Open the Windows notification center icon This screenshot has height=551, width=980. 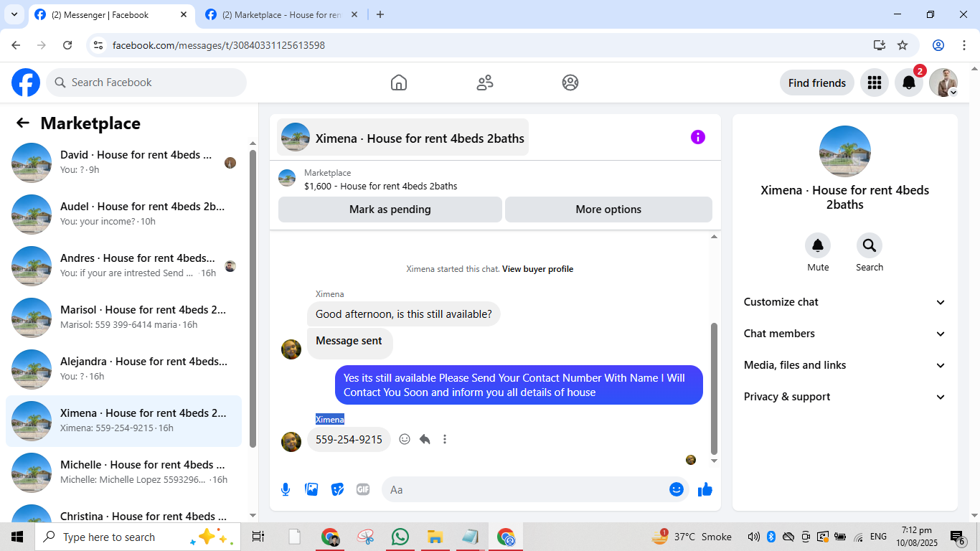click(958, 537)
